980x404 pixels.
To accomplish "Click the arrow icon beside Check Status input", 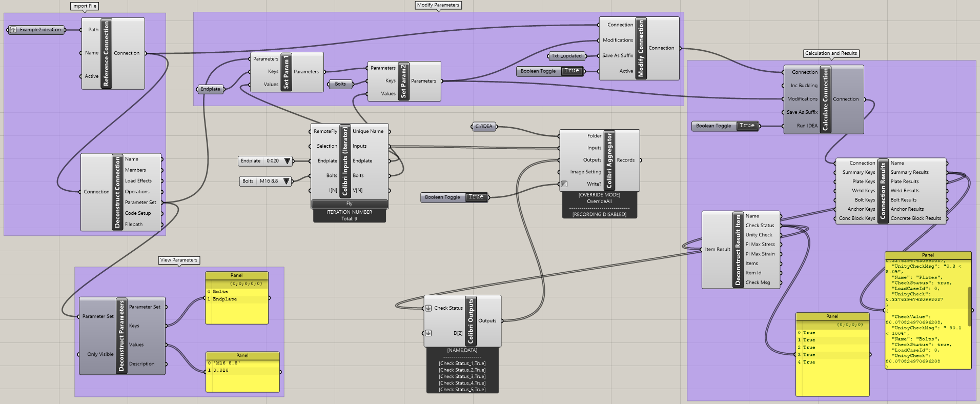I will click(428, 308).
